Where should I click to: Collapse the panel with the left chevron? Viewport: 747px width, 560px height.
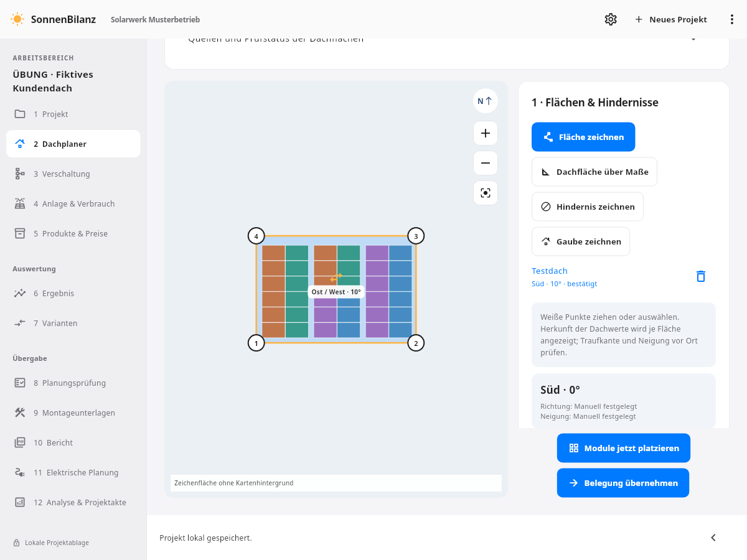pyautogui.click(x=713, y=538)
